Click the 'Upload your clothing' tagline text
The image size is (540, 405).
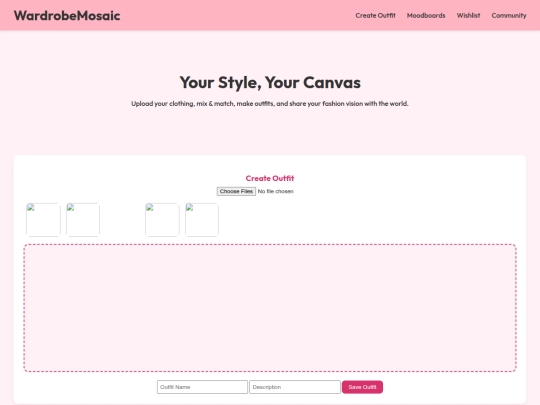[270, 104]
